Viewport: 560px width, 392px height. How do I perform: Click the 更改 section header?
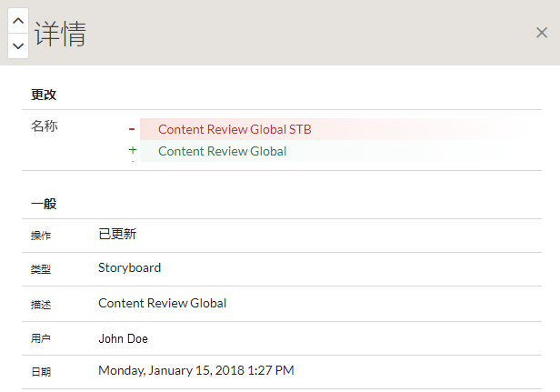pyautogui.click(x=45, y=95)
